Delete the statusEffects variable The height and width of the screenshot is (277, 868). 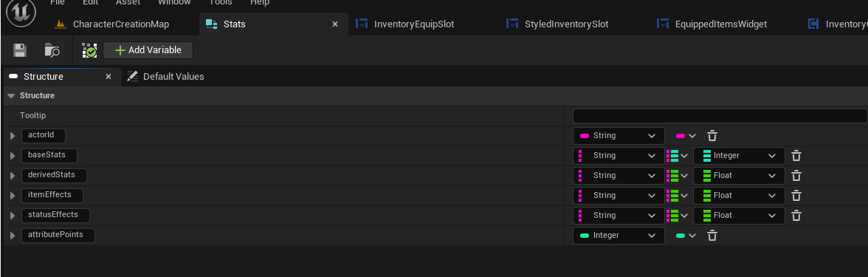796,216
